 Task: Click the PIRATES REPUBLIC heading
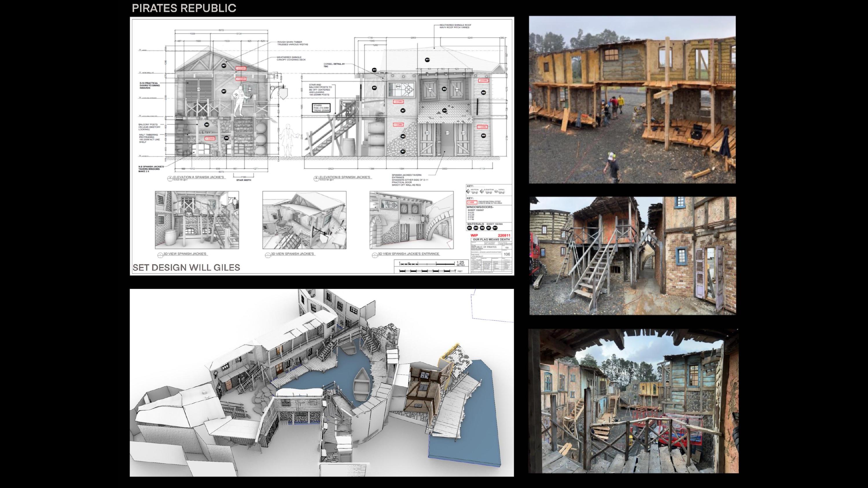pyautogui.click(x=184, y=8)
